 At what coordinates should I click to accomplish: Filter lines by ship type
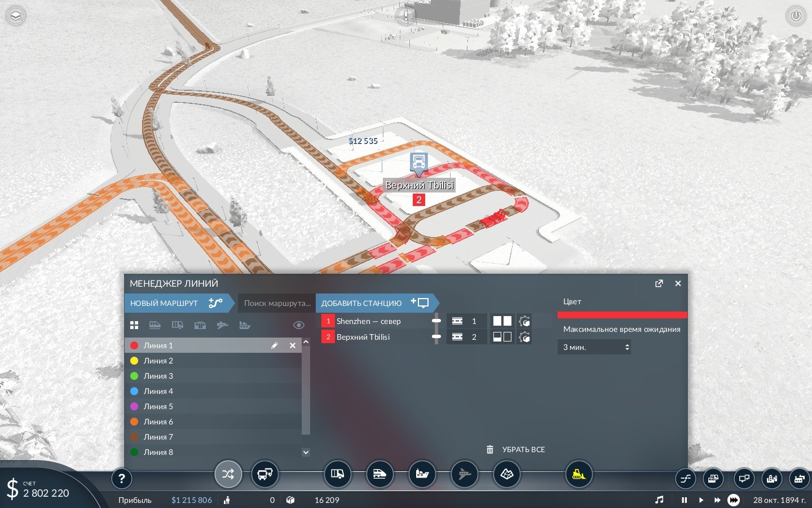pyautogui.click(x=245, y=325)
